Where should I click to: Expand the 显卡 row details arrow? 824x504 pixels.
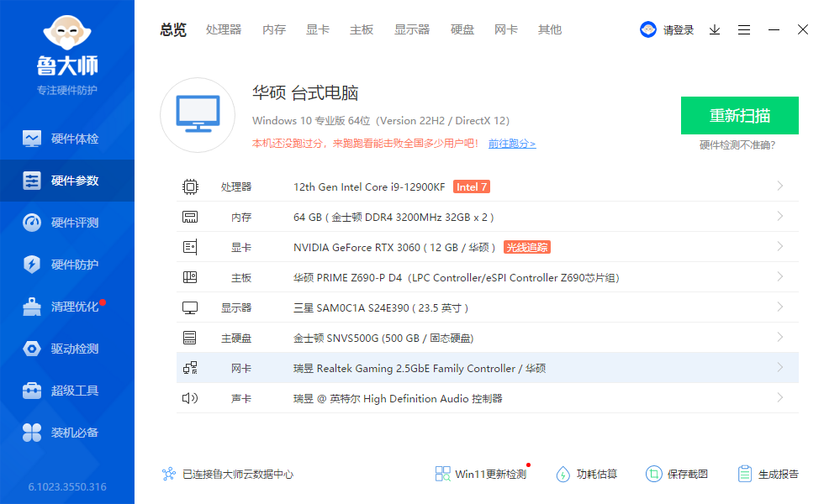(780, 247)
